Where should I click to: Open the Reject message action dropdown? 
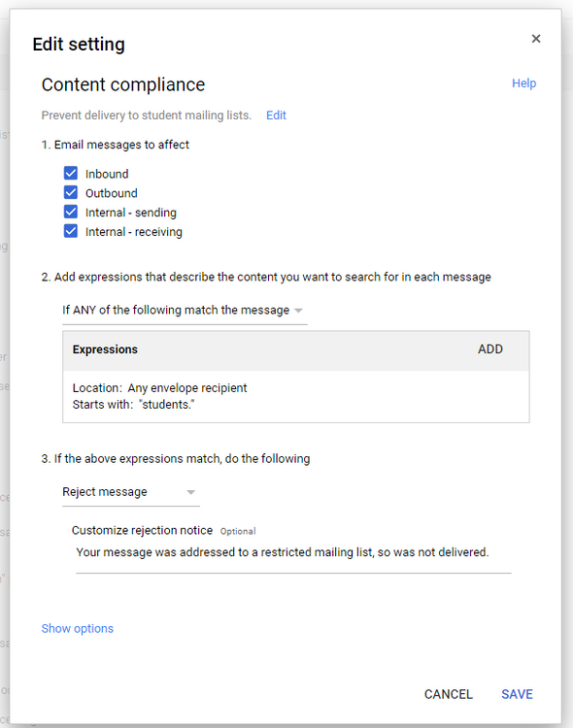point(131,492)
